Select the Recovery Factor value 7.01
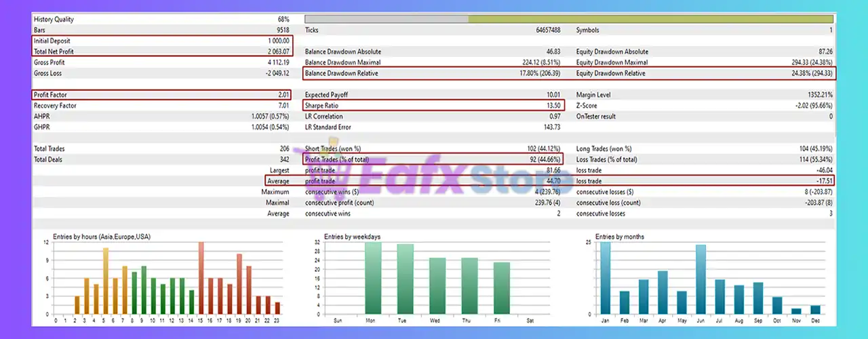 [281, 106]
